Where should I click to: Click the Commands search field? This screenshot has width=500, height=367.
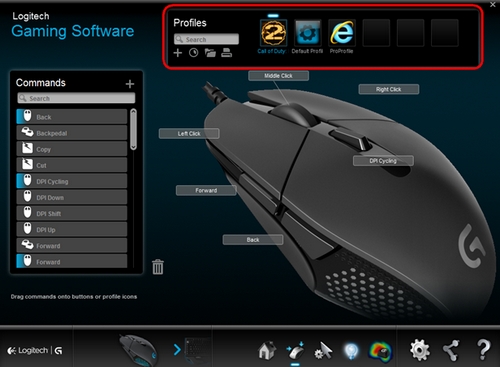[x=76, y=98]
